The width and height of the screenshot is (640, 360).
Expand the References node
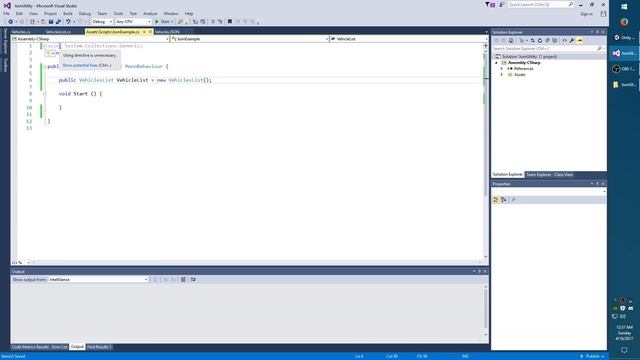point(502,69)
